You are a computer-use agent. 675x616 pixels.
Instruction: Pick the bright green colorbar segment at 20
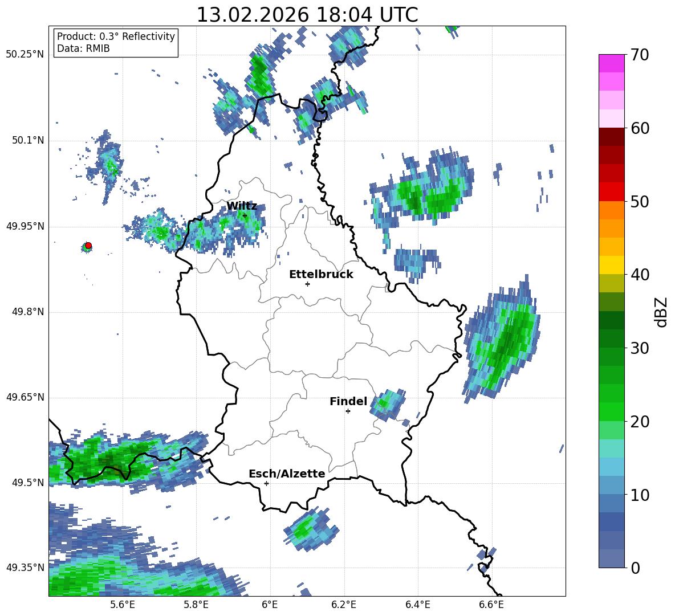pos(611,411)
